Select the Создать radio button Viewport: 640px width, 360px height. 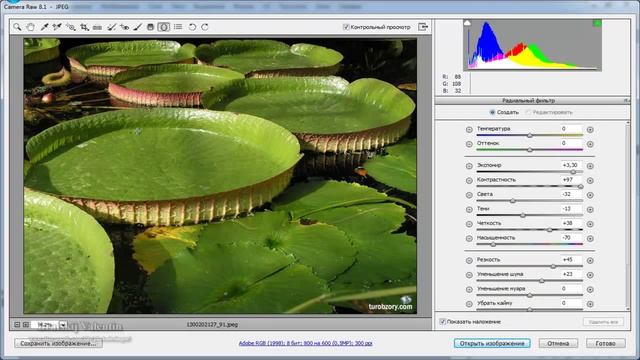coord(492,112)
